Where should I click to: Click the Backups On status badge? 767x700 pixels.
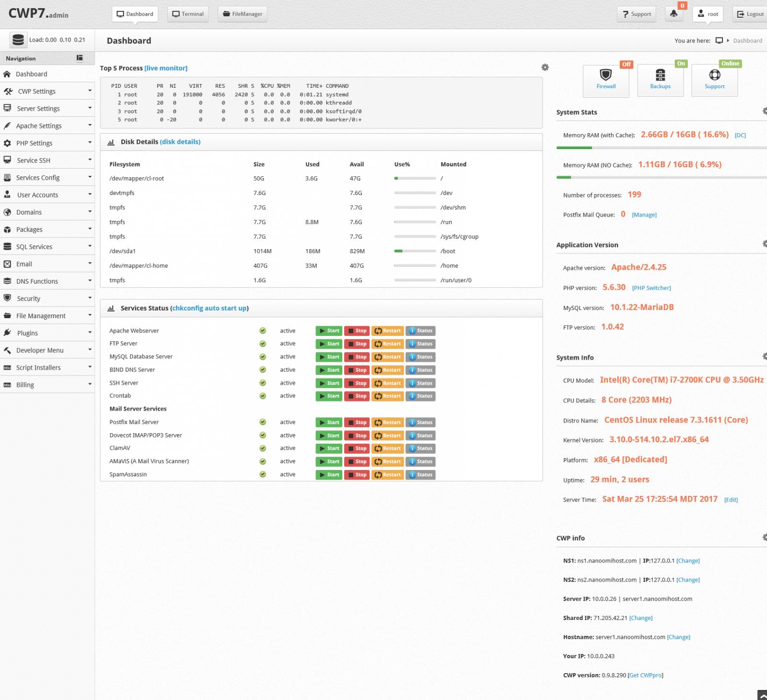[x=681, y=64]
